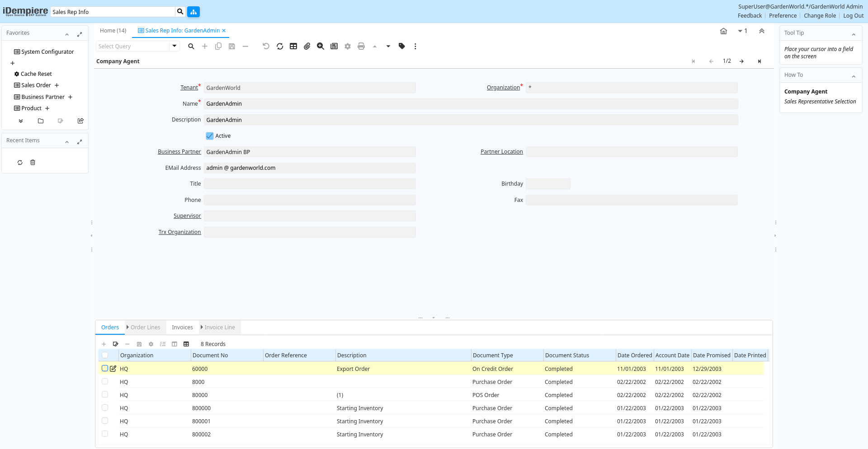Open Business Partner from Favorites

tap(43, 97)
